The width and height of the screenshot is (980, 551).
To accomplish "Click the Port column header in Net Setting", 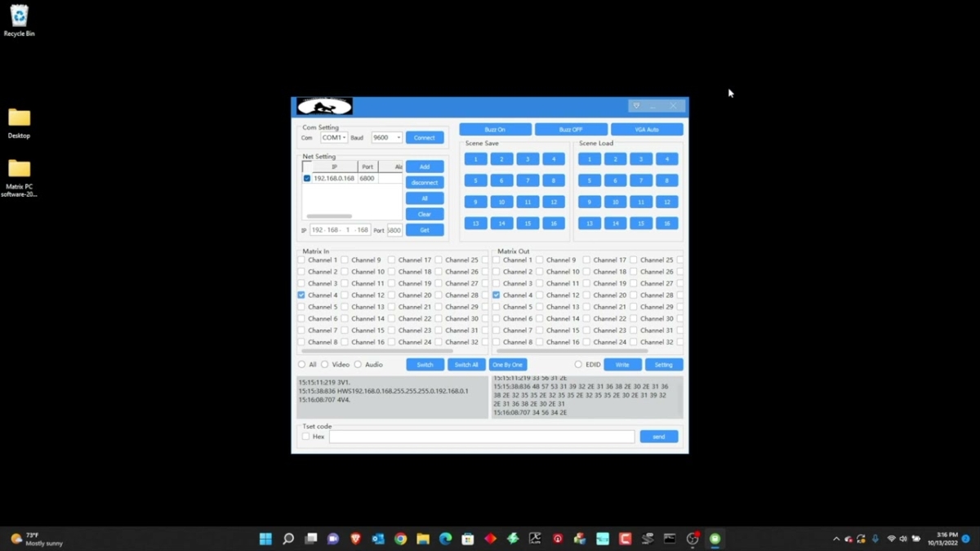I will coord(367,167).
